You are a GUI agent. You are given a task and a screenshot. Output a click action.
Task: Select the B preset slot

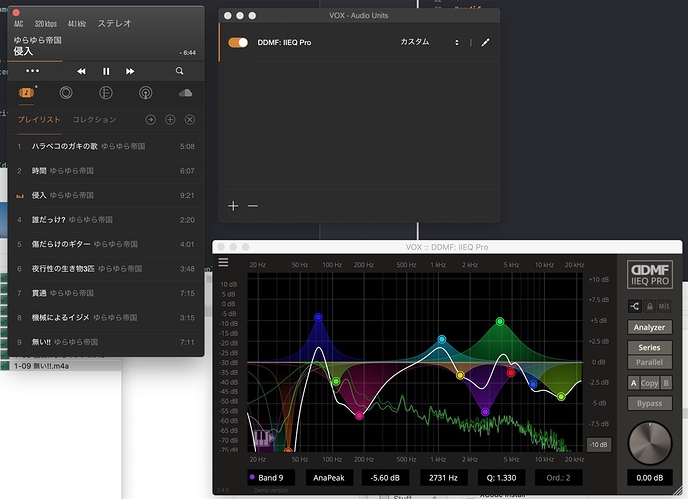click(666, 383)
